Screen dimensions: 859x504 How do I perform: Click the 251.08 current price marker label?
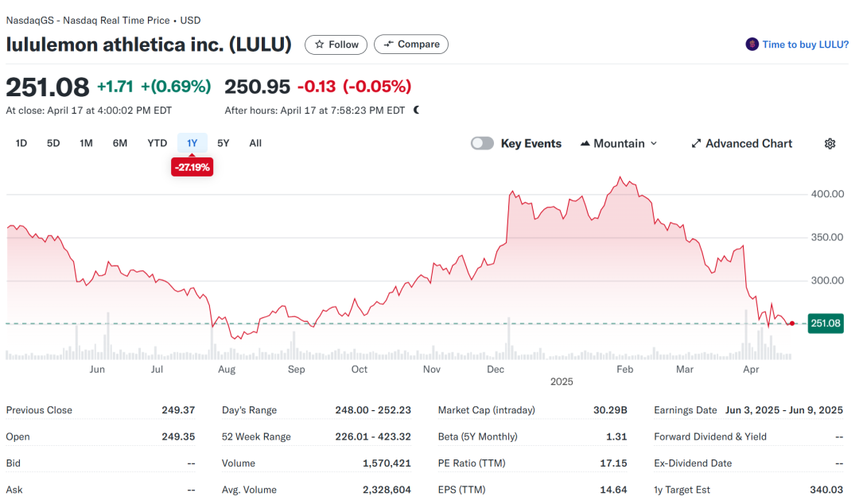point(826,324)
